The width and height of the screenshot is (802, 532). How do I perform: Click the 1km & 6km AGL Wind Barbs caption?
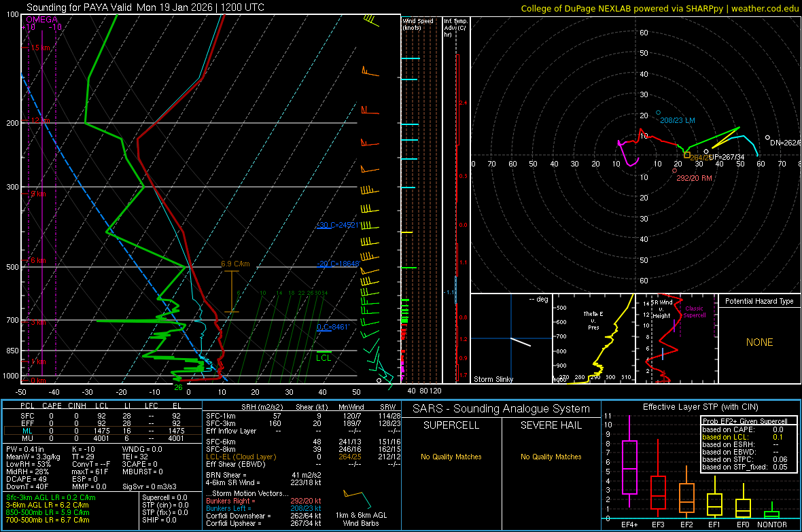pos(361,519)
